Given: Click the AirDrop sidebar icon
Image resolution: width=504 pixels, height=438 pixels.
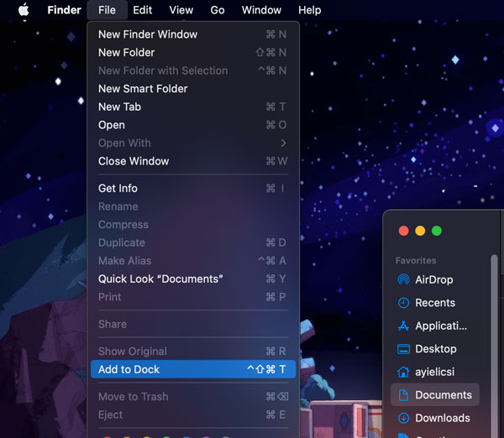Looking at the screenshot, I should point(403,279).
